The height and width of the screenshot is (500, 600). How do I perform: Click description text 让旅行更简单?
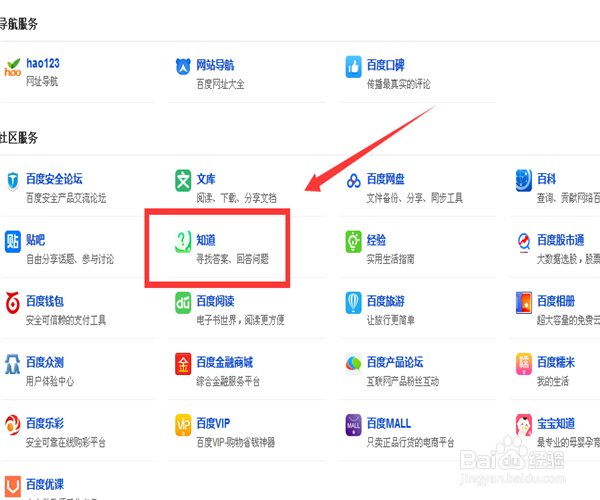(390, 320)
